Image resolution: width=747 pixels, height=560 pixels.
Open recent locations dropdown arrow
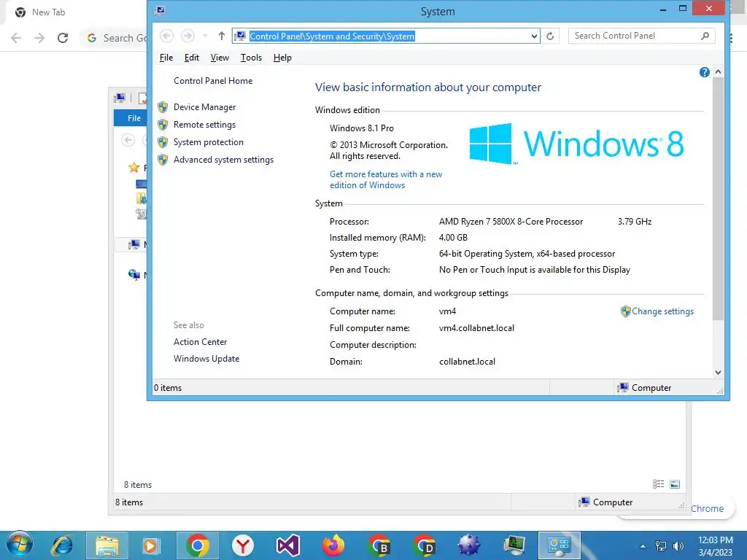click(205, 36)
